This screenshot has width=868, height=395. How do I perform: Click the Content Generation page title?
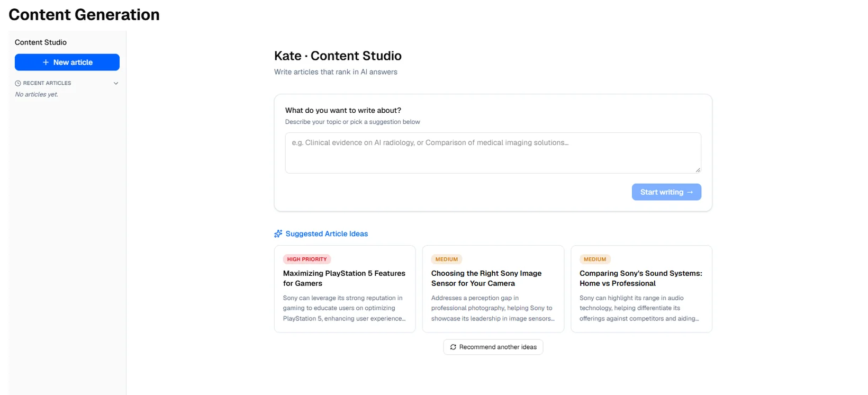[x=84, y=14]
